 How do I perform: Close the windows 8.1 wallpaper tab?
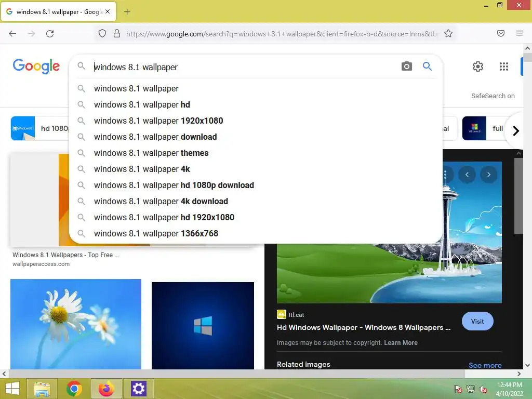tap(108, 11)
